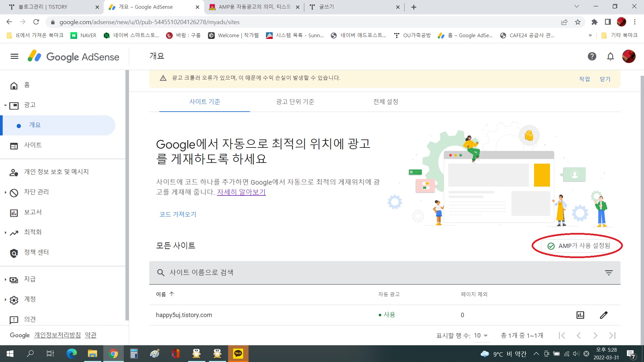Expand the 최적화 section arrow

(x=5, y=233)
